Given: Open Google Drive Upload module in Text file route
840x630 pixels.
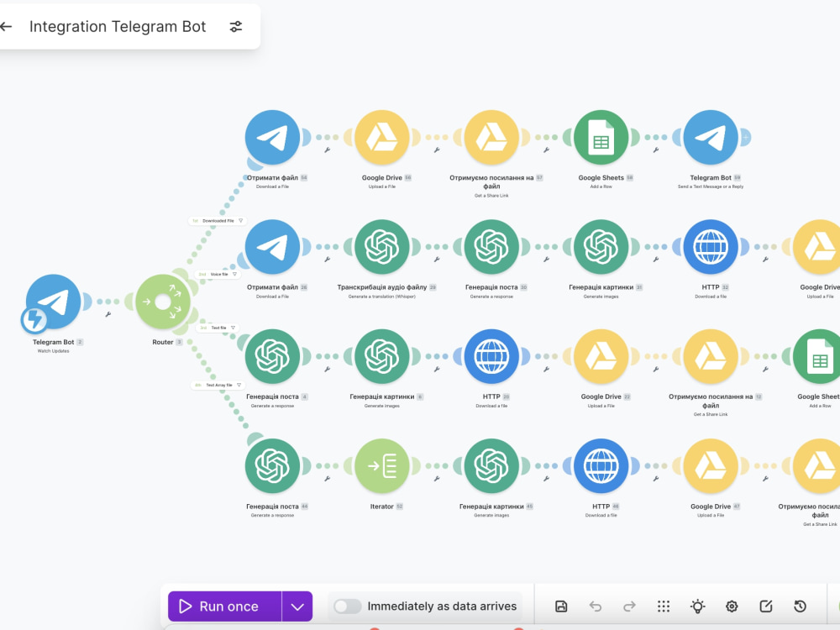Looking at the screenshot, I should click(x=601, y=356).
